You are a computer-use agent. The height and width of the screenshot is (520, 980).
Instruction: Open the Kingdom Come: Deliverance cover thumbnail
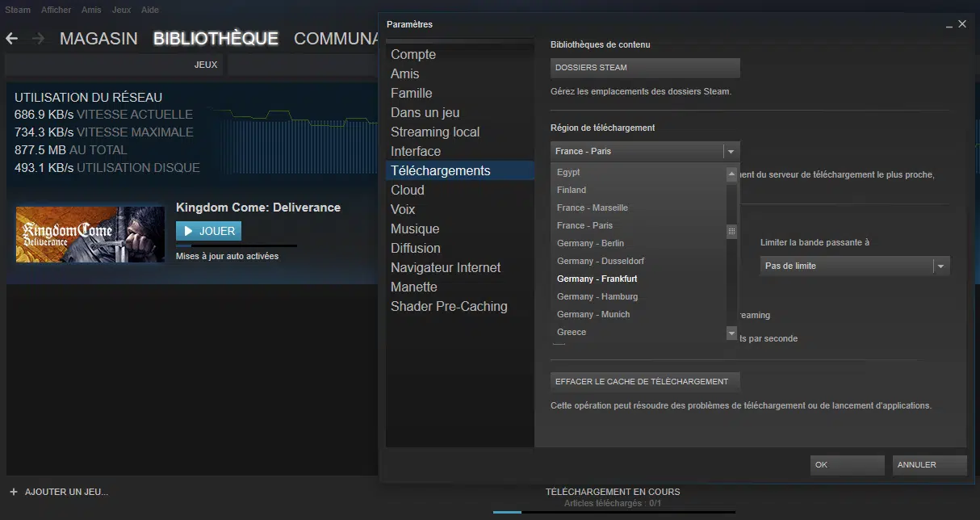click(90, 234)
